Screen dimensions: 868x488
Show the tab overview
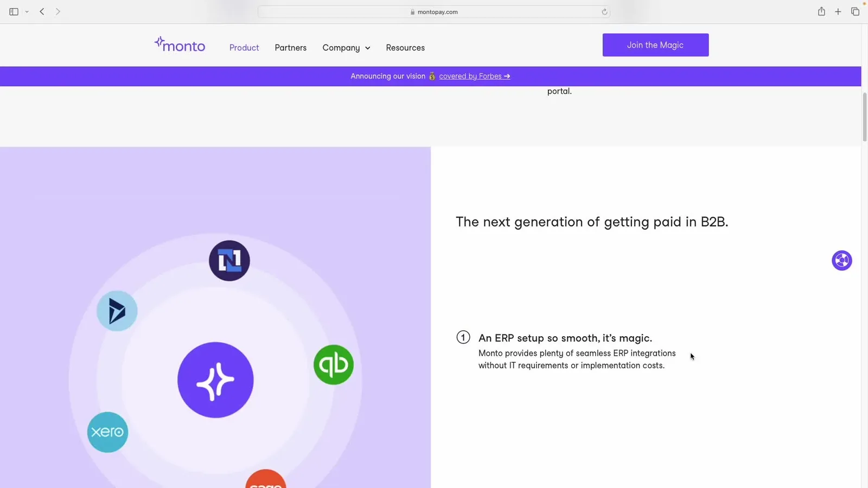pos(855,11)
